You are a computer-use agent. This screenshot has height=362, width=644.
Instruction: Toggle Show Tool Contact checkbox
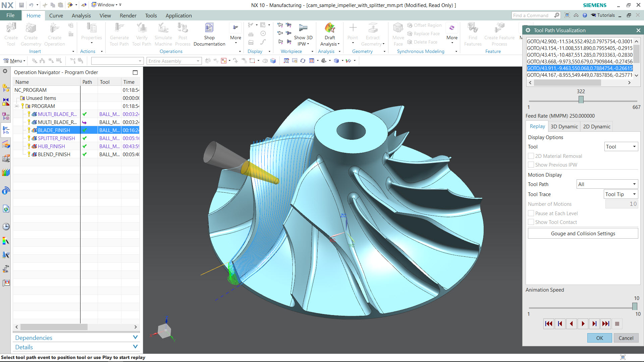(x=531, y=222)
